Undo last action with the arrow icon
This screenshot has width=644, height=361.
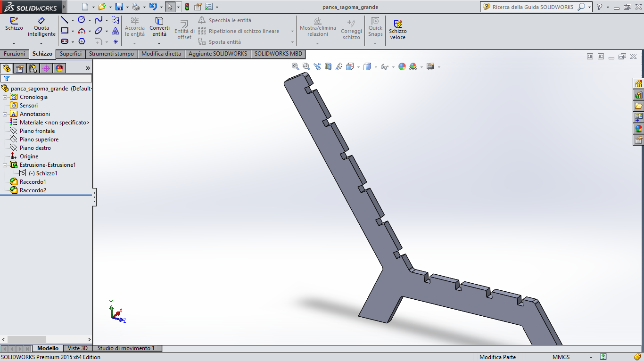click(153, 7)
